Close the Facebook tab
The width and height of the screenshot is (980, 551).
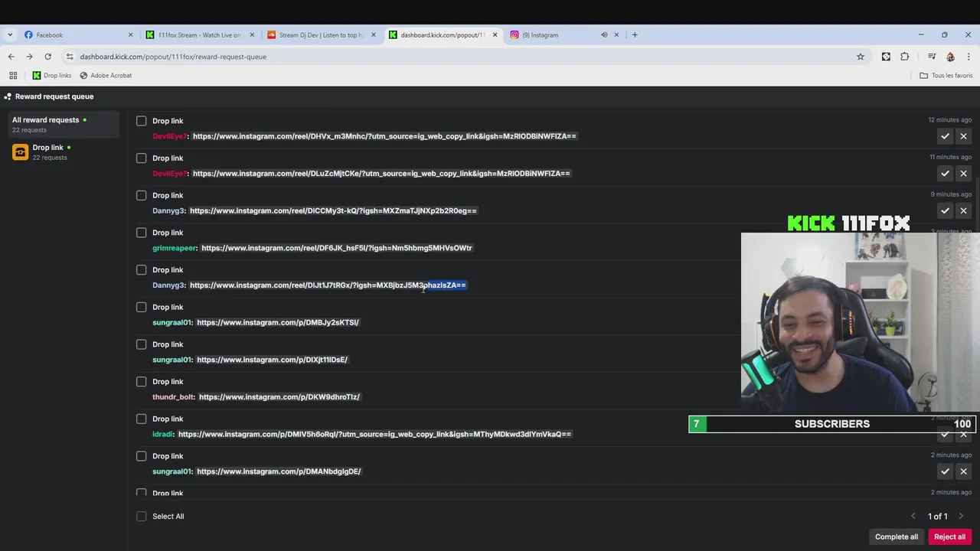[x=130, y=34]
